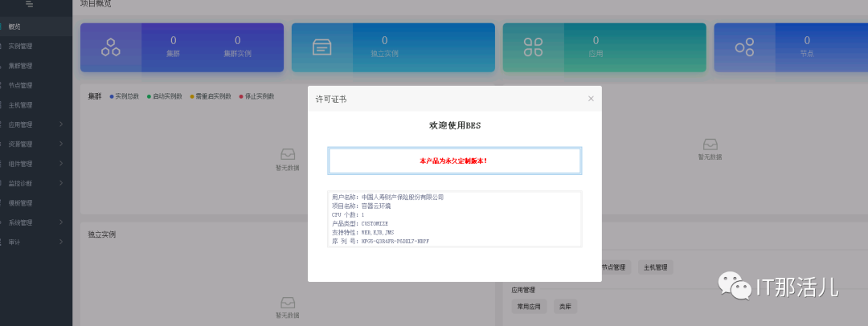868x326 pixels.
Task: Open 主机管理 in the sidebar menu
Action: tap(36, 105)
